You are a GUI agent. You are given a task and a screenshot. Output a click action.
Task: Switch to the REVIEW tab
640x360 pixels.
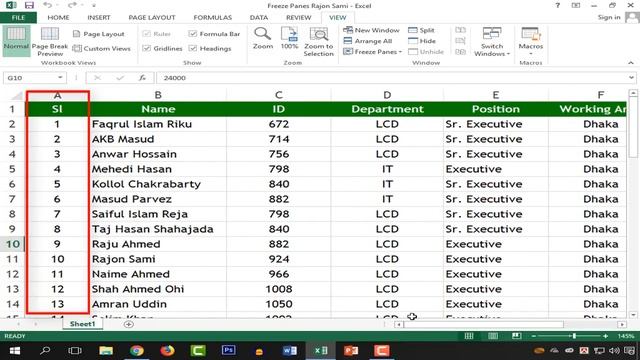point(298,18)
